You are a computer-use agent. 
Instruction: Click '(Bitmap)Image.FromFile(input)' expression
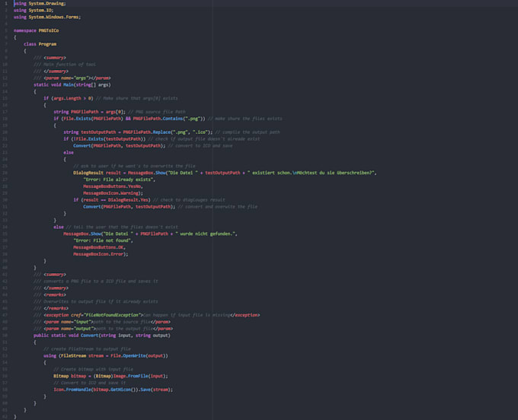pos(129,376)
